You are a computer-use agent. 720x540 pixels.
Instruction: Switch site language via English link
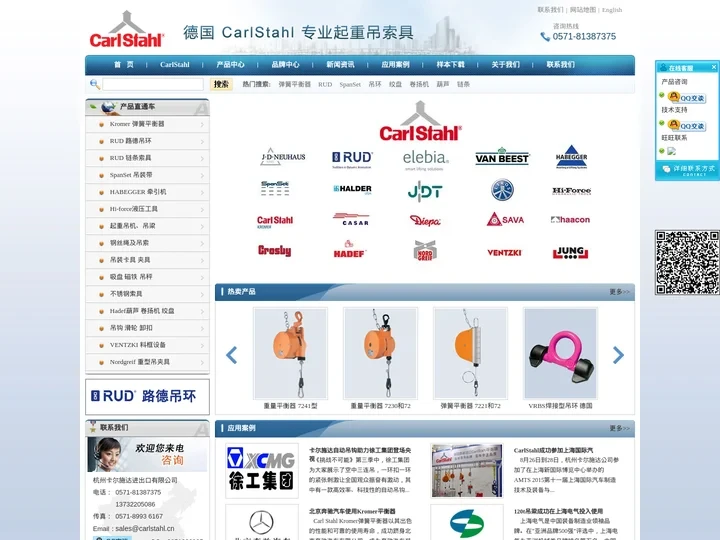point(611,10)
